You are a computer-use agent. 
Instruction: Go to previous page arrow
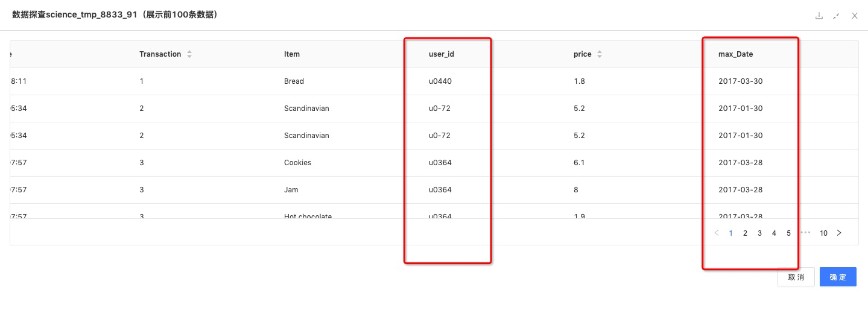coord(717,233)
